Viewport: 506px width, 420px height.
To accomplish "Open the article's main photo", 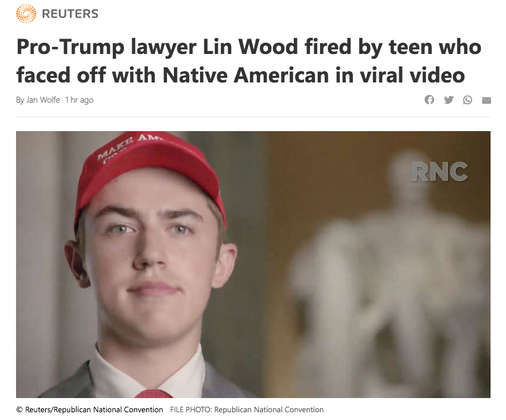I will pyautogui.click(x=254, y=265).
